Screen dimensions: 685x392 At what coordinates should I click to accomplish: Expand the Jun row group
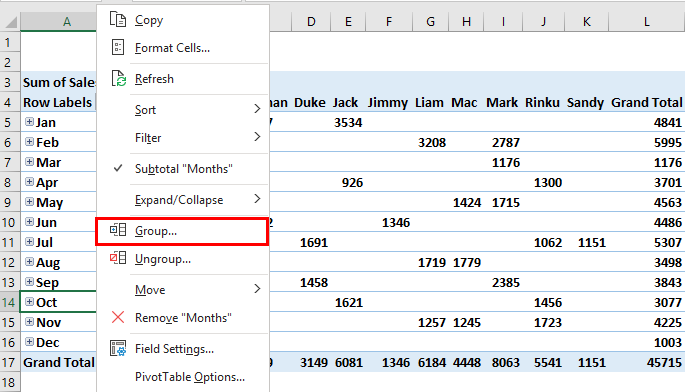tap(29, 222)
